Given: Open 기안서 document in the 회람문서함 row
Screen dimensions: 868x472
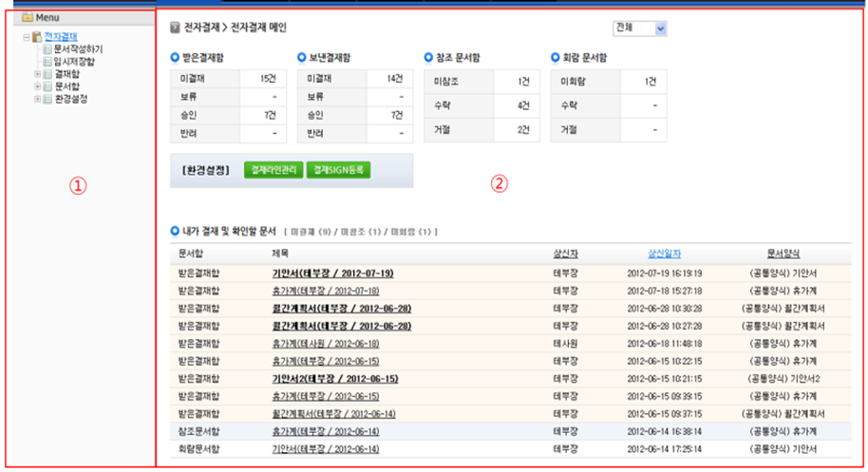Looking at the screenshot, I should (x=326, y=449).
